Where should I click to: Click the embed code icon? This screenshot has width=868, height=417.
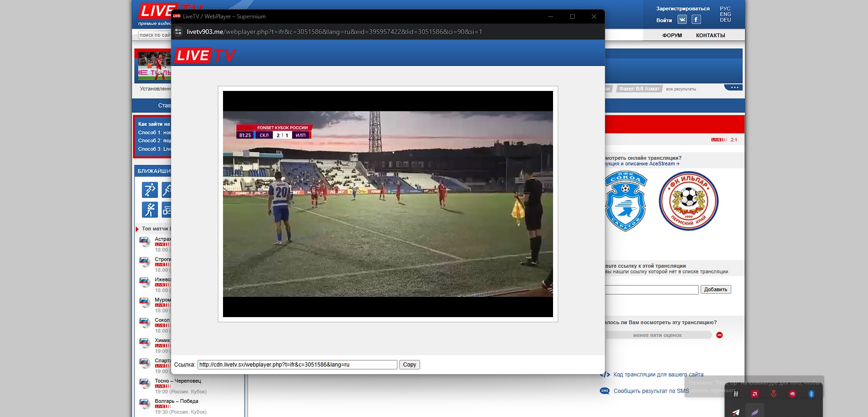coord(605,375)
